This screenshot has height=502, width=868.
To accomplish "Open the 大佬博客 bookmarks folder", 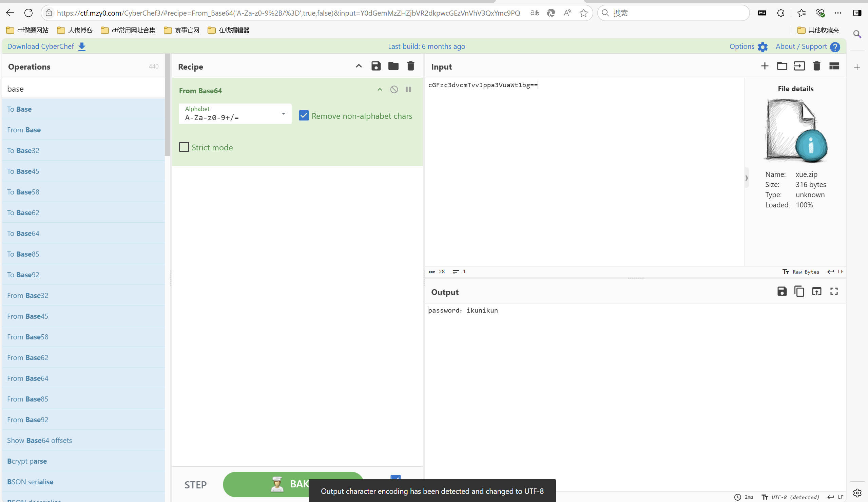I will (75, 30).
